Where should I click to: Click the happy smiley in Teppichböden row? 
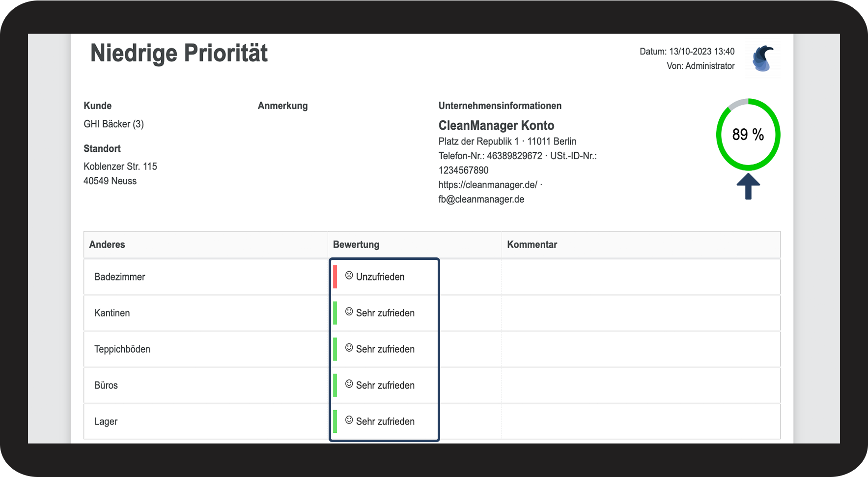[349, 348]
